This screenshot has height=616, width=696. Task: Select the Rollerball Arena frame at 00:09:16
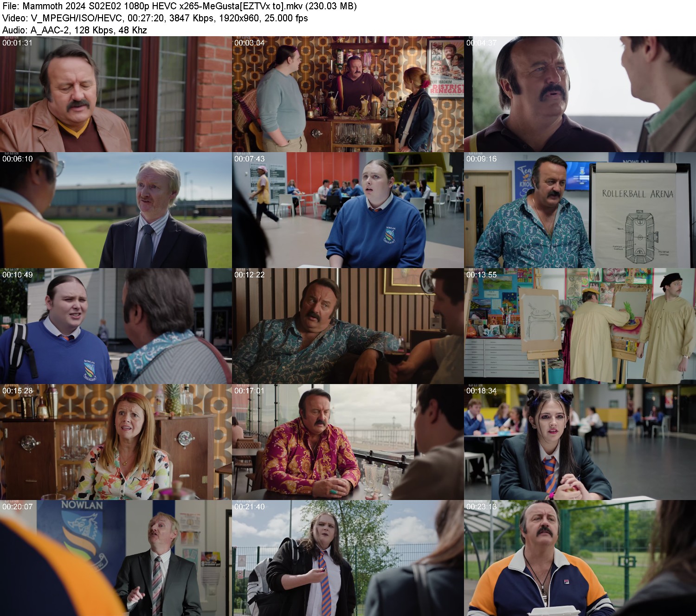(580, 210)
